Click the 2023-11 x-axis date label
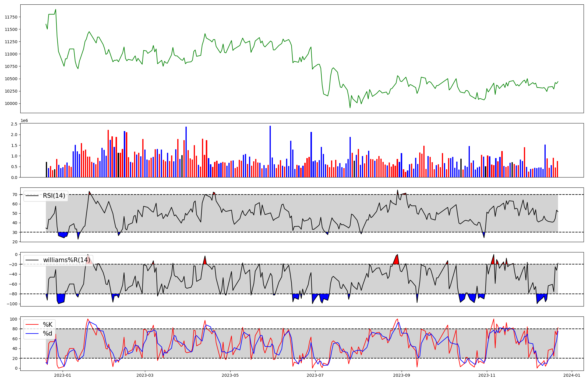This screenshot has width=588, height=382. click(487, 375)
